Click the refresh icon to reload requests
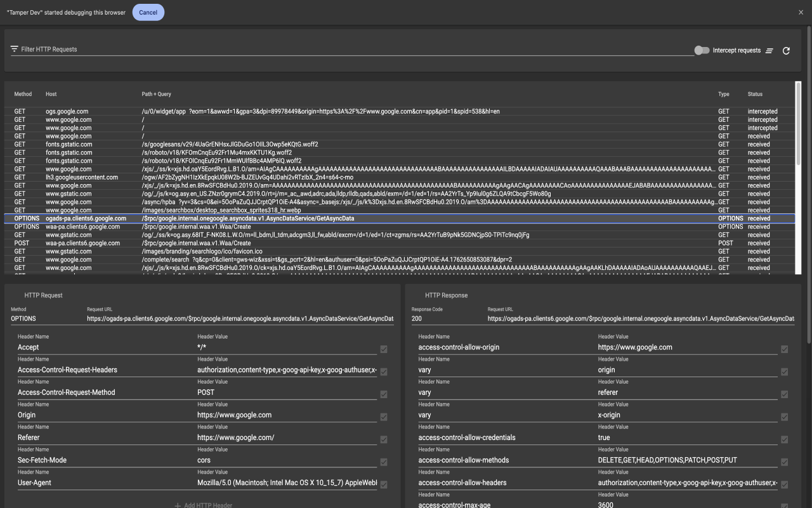The height and width of the screenshot is (508, 812). tap(786, 49)
